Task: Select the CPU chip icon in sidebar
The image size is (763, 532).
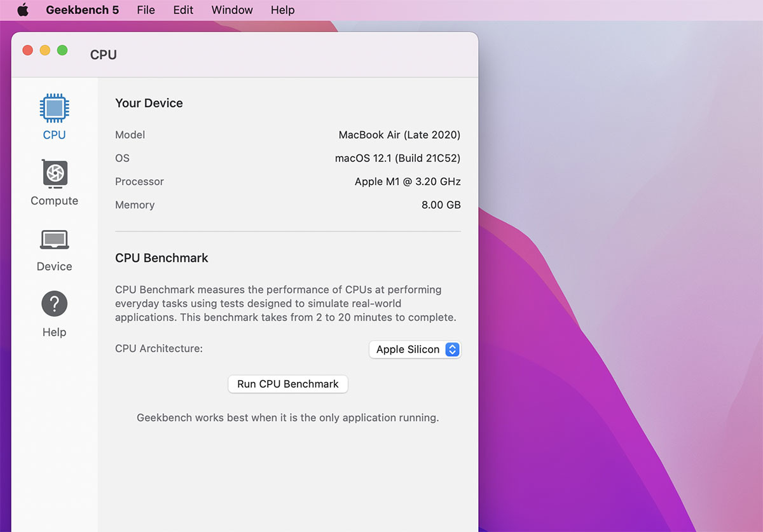Action: [x=54, y=109]
